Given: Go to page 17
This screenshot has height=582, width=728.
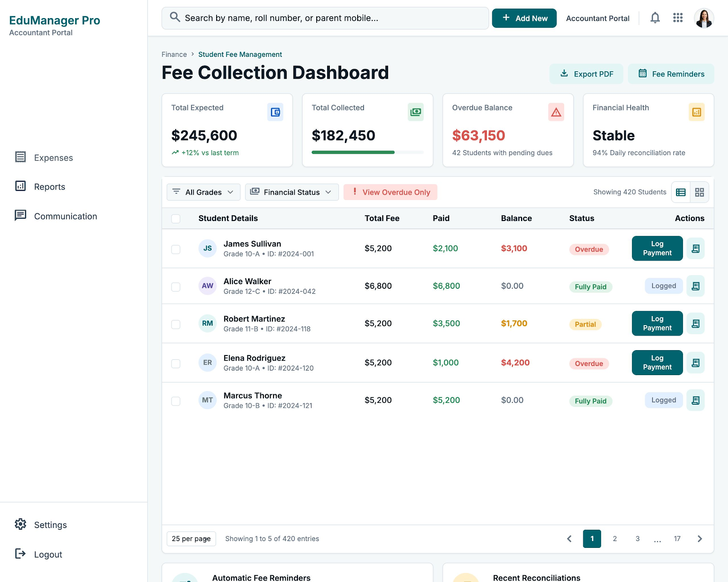Looking at the screenshot, I should (x=677, y=539).
